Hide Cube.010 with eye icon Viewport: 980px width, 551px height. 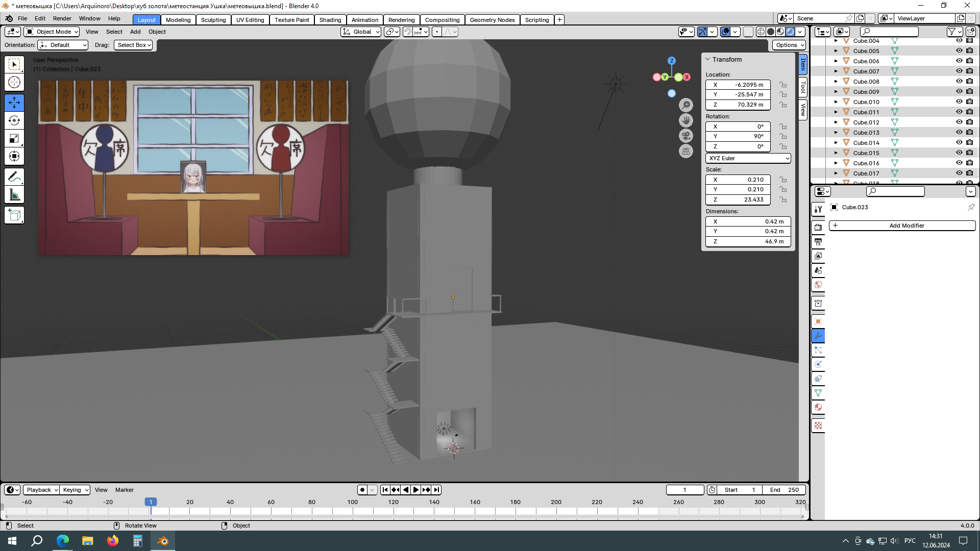pyautogui.click(x=959, y=102)
